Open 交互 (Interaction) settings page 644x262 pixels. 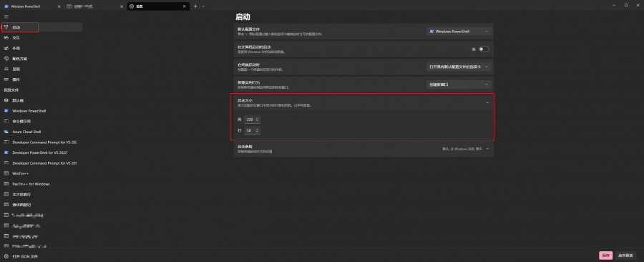[x=42, y=38]
